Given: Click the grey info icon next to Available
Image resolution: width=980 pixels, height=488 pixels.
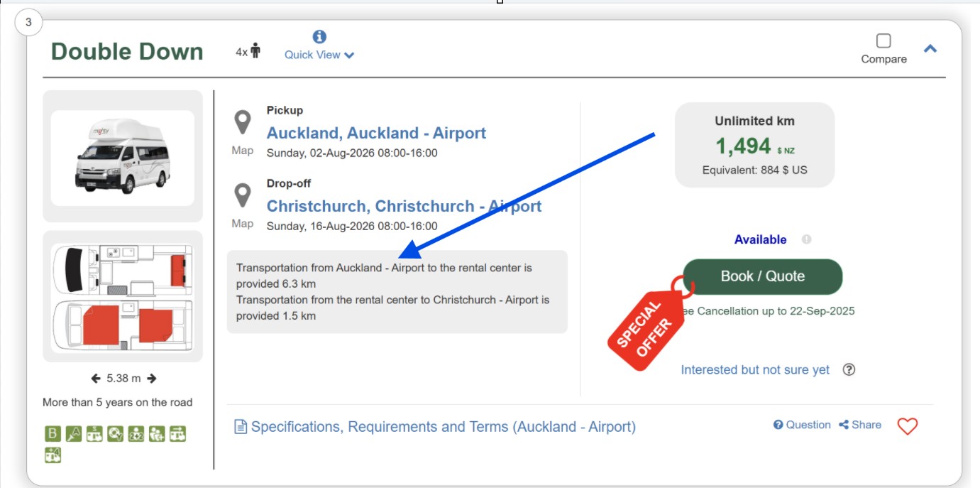Looking at the screenshot, I should (x=806, y=239).
